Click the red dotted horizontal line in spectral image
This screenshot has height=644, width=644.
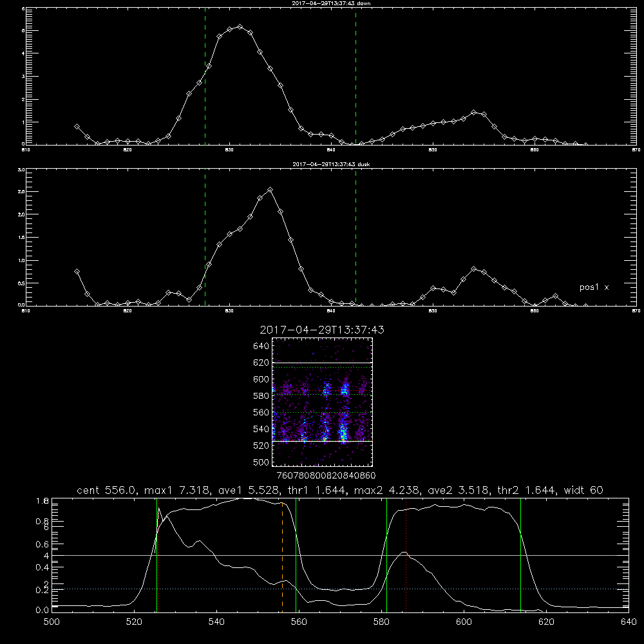323,391
